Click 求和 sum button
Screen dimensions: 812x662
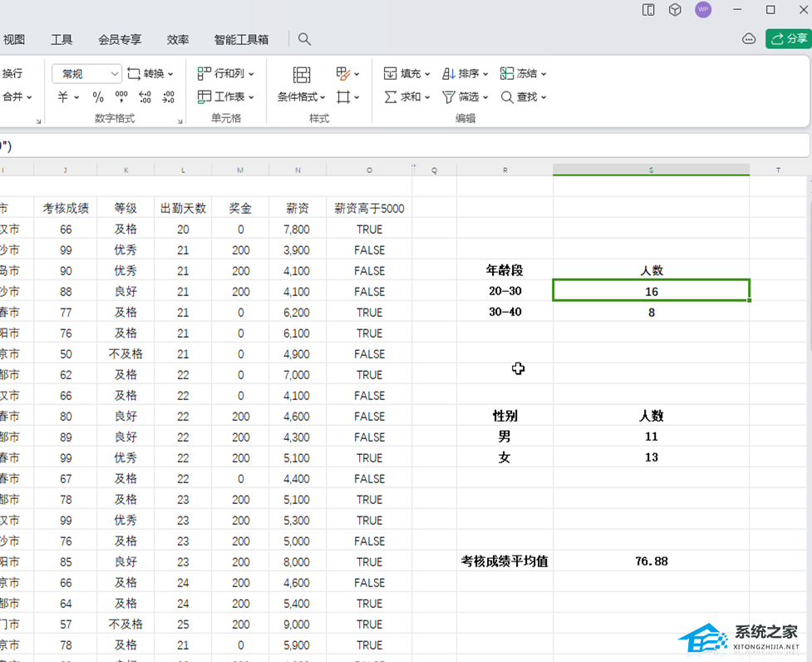coord(407,96)
